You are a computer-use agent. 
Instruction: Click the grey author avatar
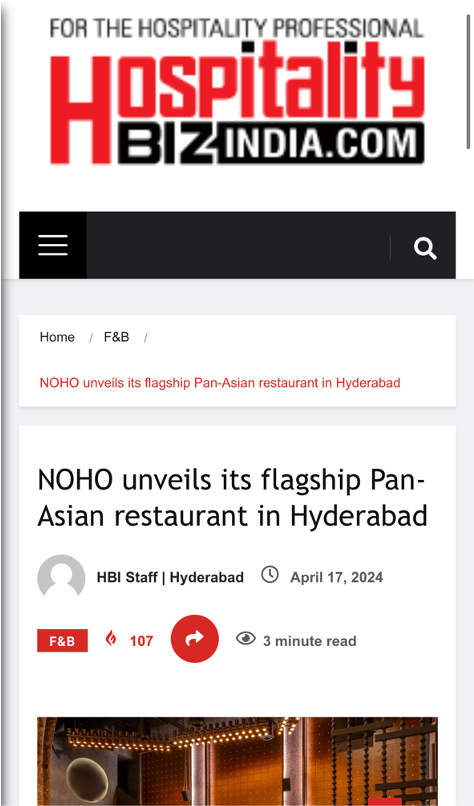click(61, 576)
